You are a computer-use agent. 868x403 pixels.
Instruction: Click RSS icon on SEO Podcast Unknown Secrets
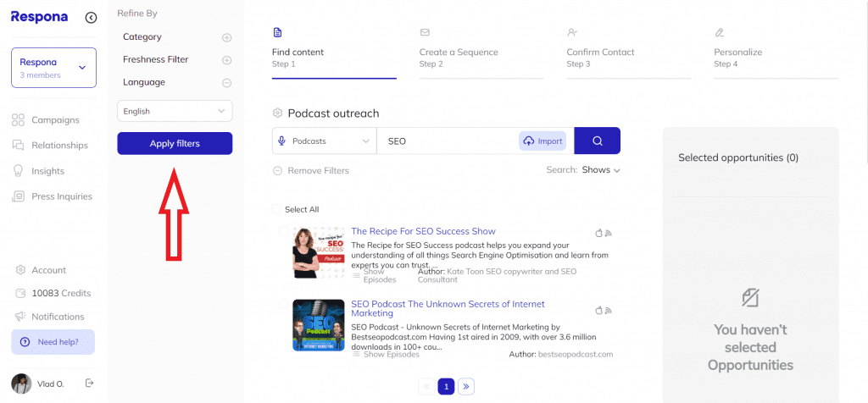click(x=609, y=311)
